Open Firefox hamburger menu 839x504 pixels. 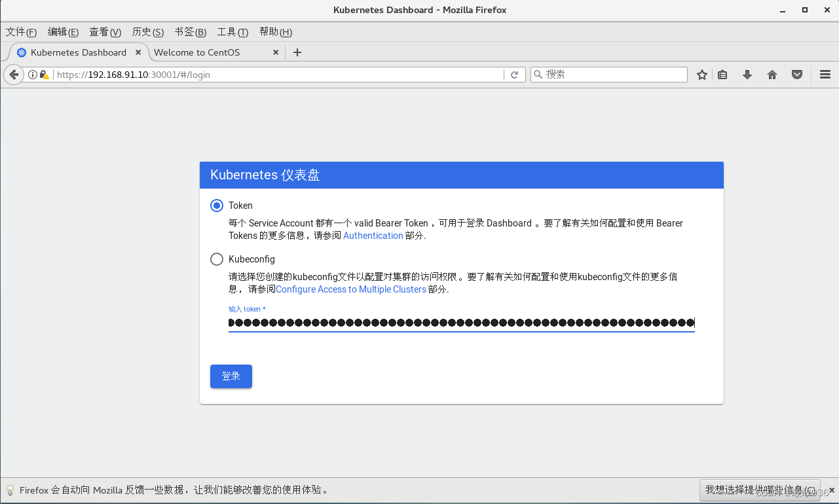(825, 75)
